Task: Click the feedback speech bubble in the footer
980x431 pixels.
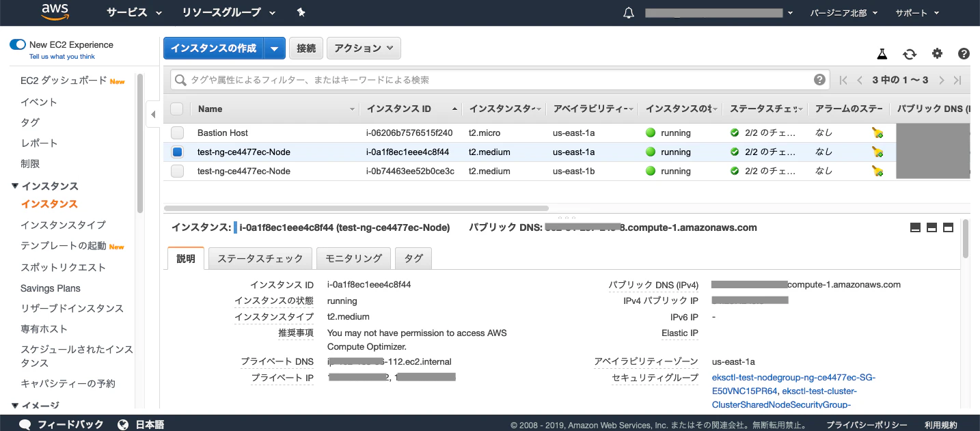Action: click(25, 424)
